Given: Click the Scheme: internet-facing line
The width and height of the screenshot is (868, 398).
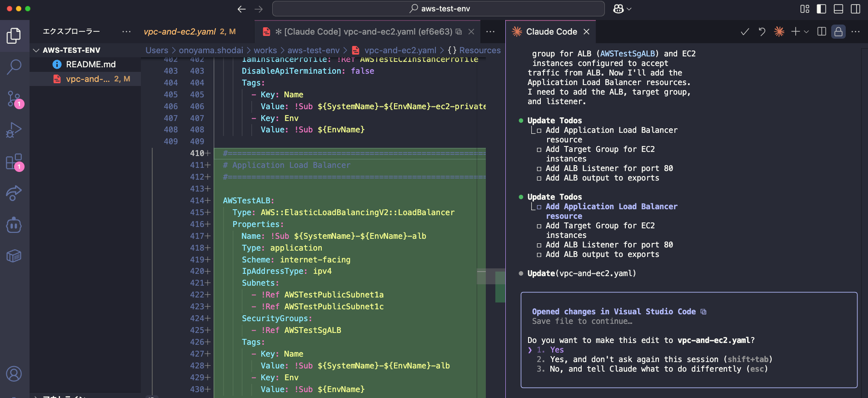Looking at the screenshot, I should pyautogui.click(x=296, y=260).
